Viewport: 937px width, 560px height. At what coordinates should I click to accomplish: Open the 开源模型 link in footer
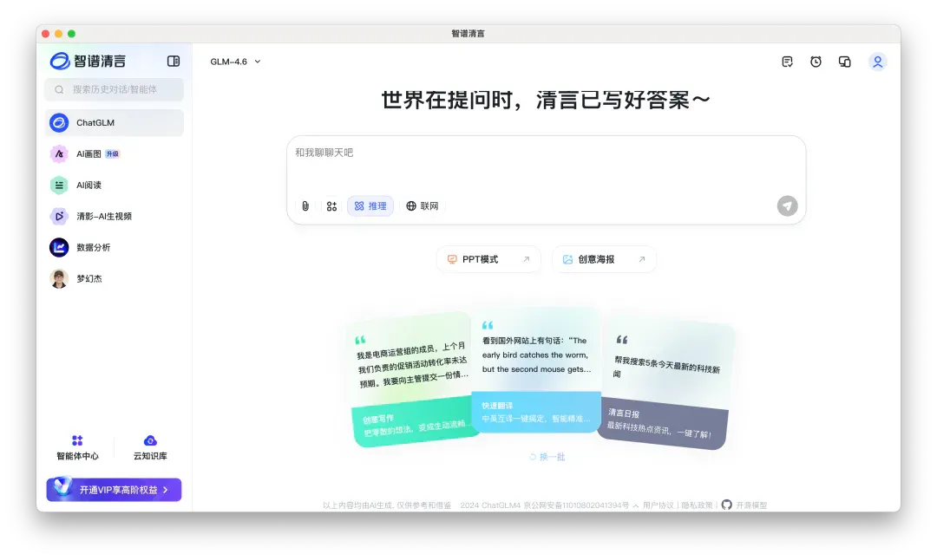point(751,505)
